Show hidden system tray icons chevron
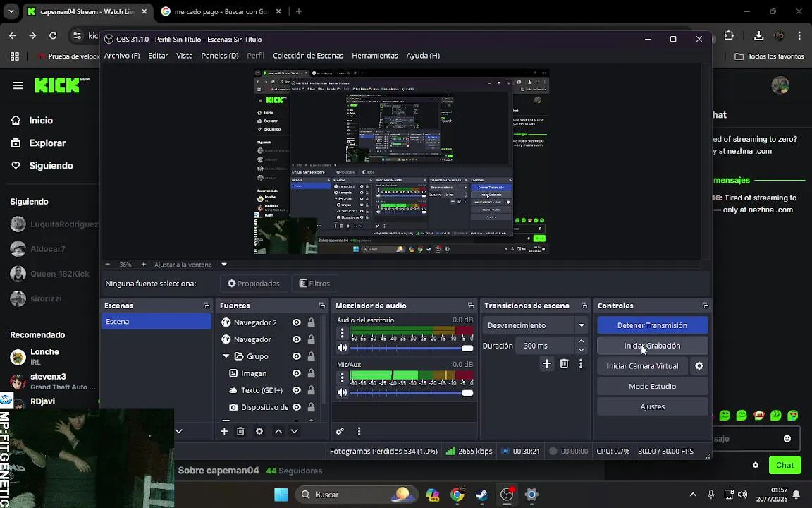This screenshot has width=812, height=508. [x=693, y=495]
